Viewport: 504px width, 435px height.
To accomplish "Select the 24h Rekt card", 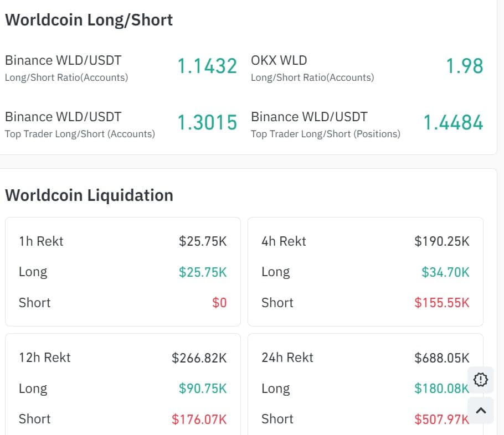I will click(366, 387).
